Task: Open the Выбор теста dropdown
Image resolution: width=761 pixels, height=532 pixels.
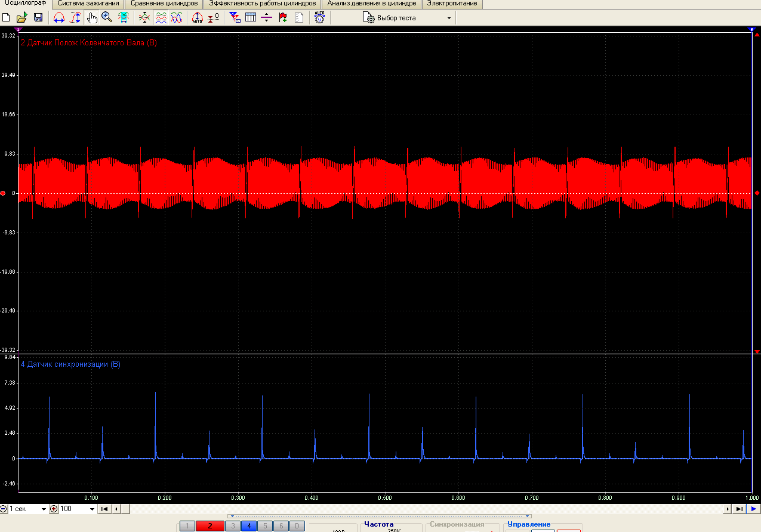Action: point(408,18)
